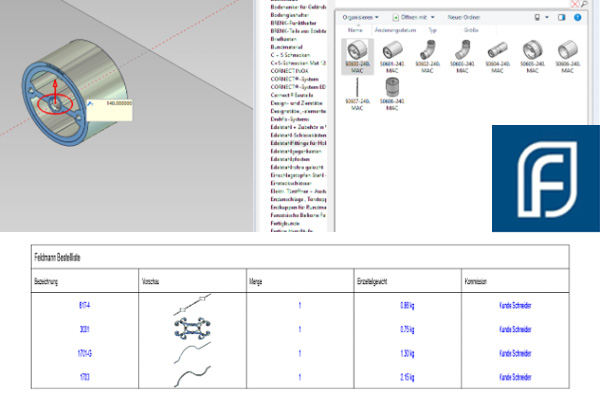Click the 3031 designation in the order list
Viewport: 600px width, 400px height.
coord(84,329)
